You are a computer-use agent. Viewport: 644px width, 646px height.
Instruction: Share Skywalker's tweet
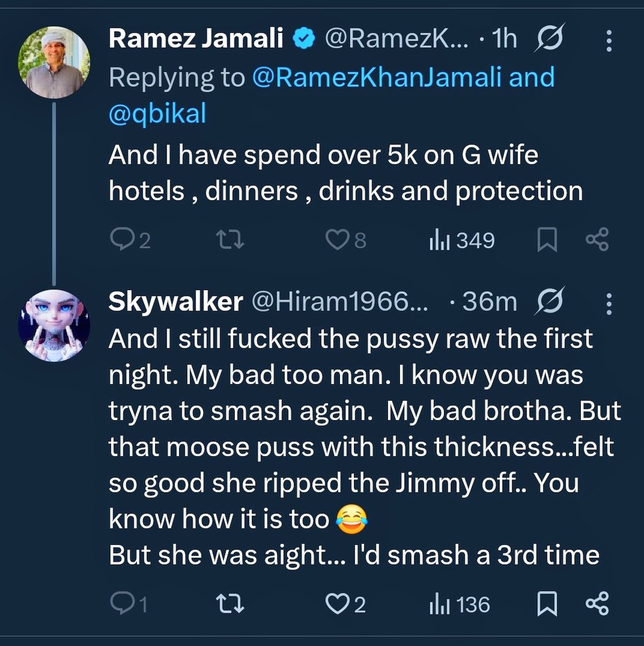597,605
